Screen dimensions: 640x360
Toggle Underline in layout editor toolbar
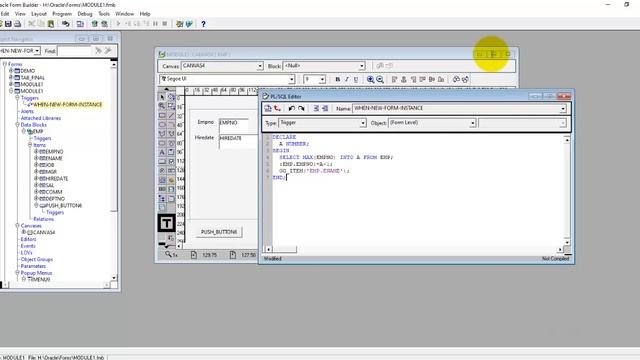pos(356,79)
